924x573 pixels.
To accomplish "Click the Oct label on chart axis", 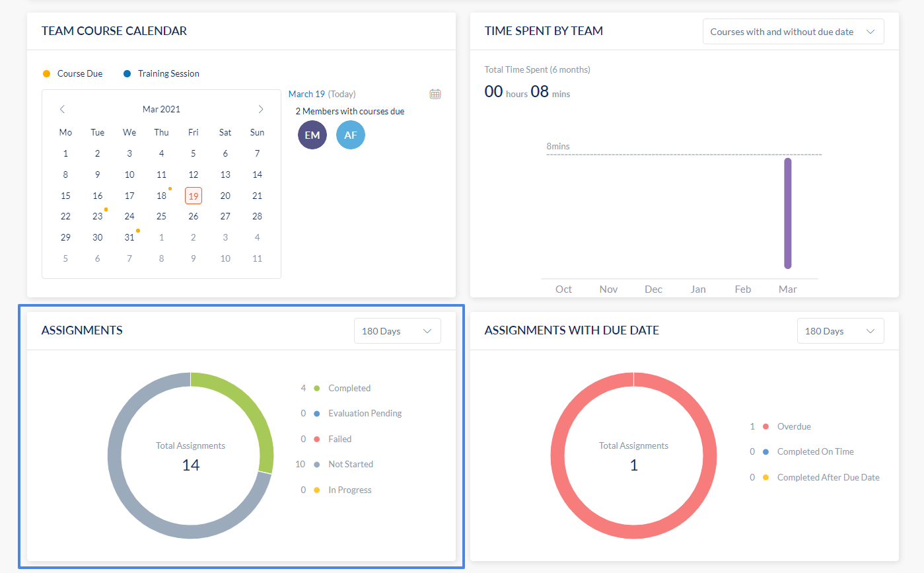I will (563, 289).
